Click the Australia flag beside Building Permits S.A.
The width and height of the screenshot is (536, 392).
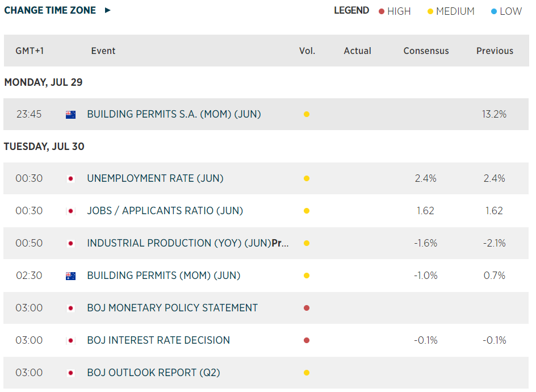tap(71, 114)
